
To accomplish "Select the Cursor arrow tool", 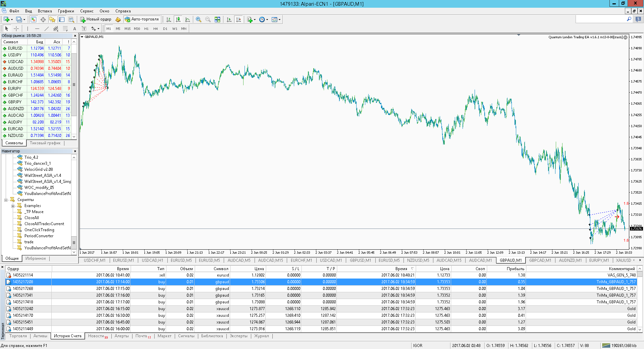I will pyautogui.click(x=6, y=29).
